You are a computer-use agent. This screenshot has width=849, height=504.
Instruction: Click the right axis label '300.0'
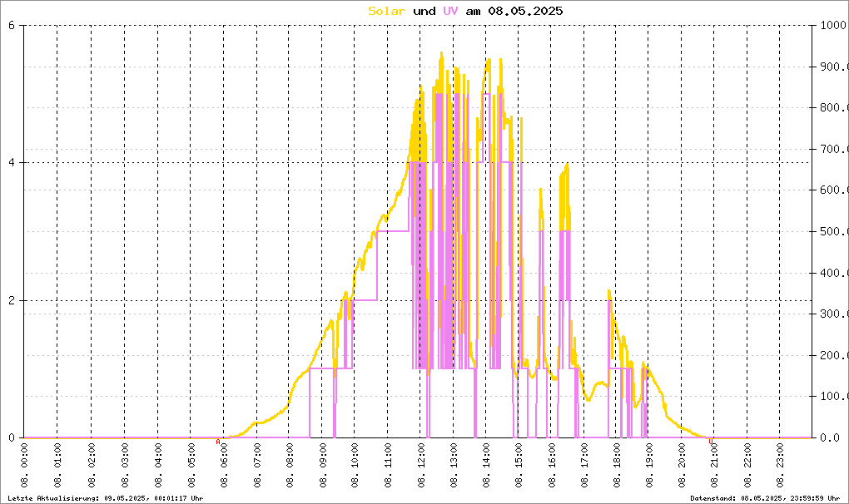834,314
